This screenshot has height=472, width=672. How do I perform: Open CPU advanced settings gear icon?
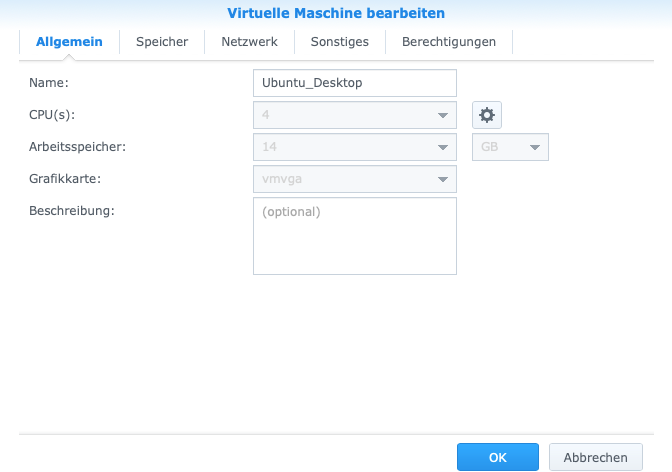point(487,115)
